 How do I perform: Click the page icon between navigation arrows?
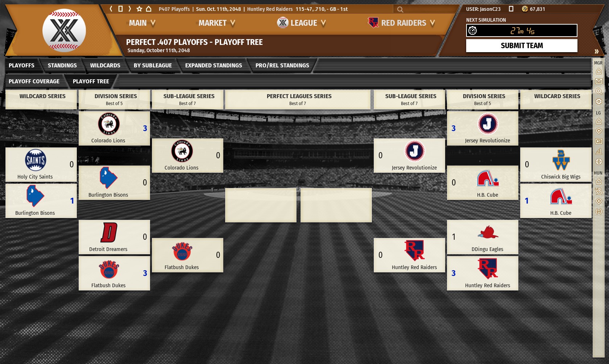[x=120, y=9]
